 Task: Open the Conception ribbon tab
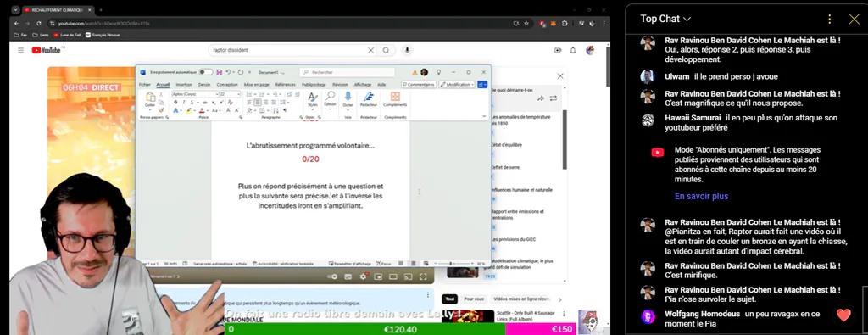point(227,85)
